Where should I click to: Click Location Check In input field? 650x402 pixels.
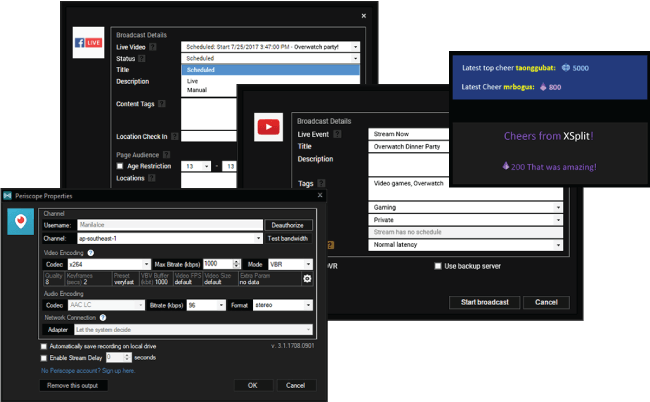tap(209, 136)
